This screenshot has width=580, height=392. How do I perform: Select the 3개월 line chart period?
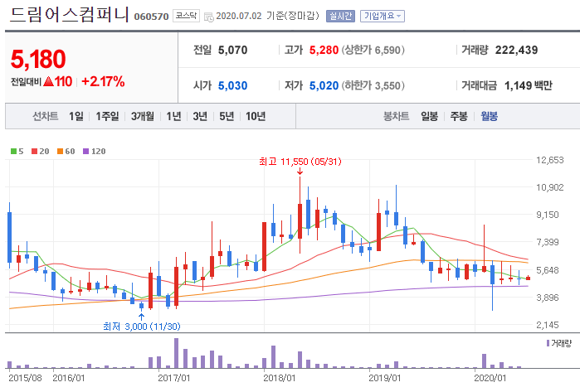click(143, 116)
